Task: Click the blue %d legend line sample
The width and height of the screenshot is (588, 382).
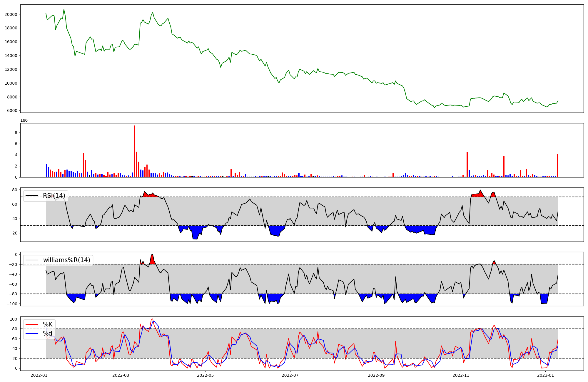Action: (x=32, y=334)
